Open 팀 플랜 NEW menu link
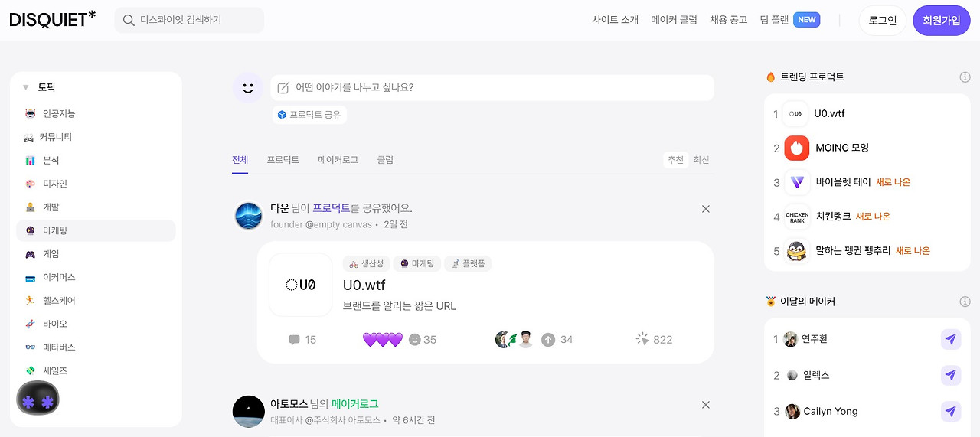 click(790, 20)
